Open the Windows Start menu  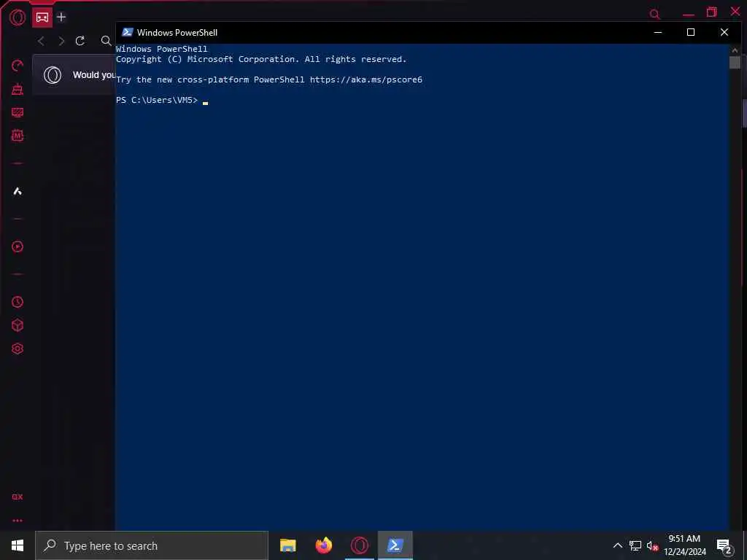point(18,545)
